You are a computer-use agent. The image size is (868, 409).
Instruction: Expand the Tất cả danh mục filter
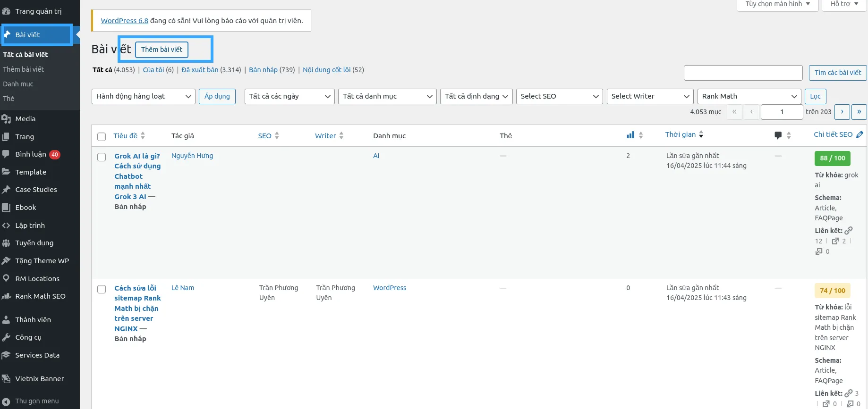387,96
